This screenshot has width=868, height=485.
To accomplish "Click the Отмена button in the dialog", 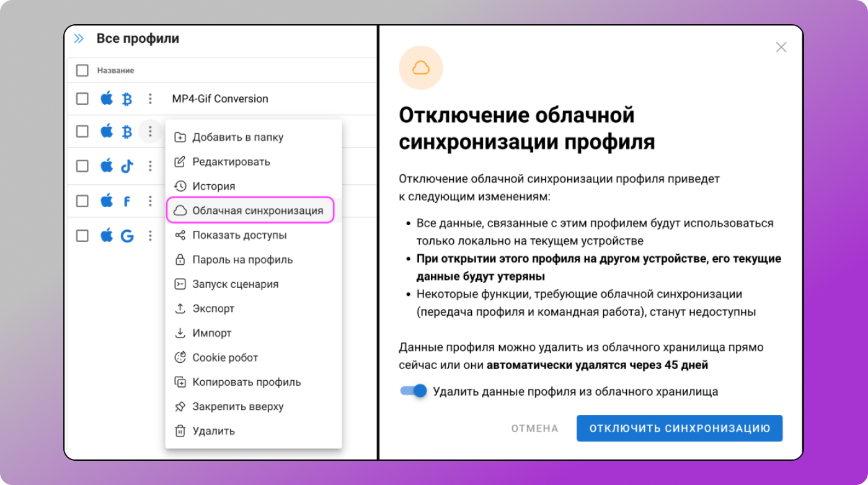I will [x=534, y=428].
